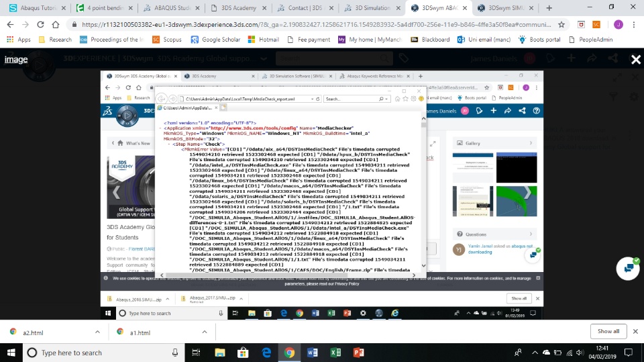Viewport: 644px width, 362px height.
Task: Open the Chrome three-dot menu
Action: pos(634,25)
